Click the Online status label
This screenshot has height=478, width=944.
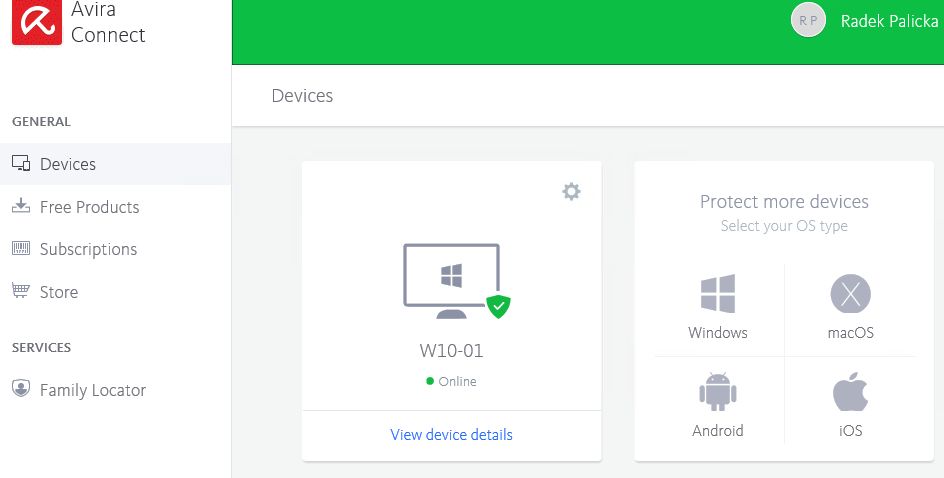458,382
